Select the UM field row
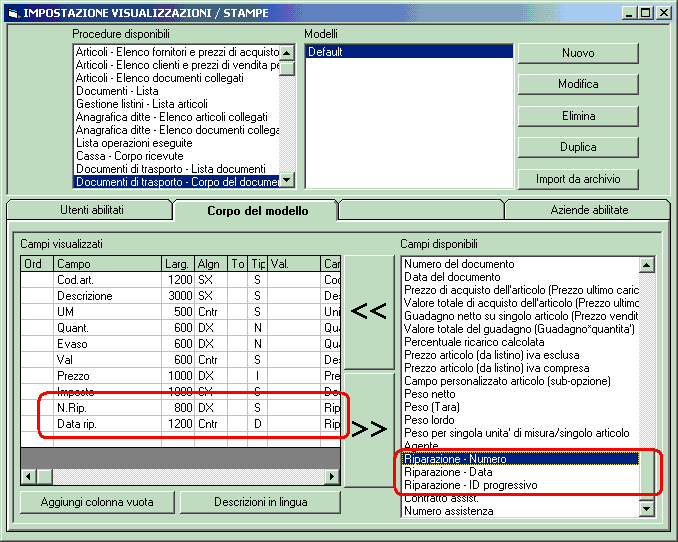 coord(181,312)
